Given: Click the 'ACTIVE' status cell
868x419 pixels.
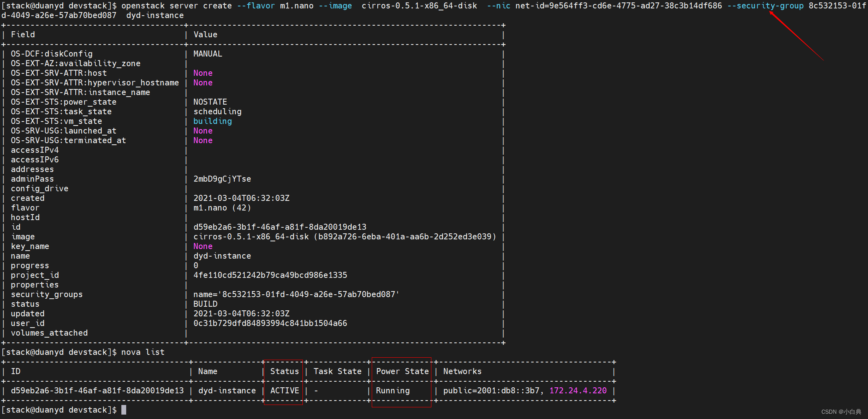Looking at the screenshot, I should [x=285, y=391].
